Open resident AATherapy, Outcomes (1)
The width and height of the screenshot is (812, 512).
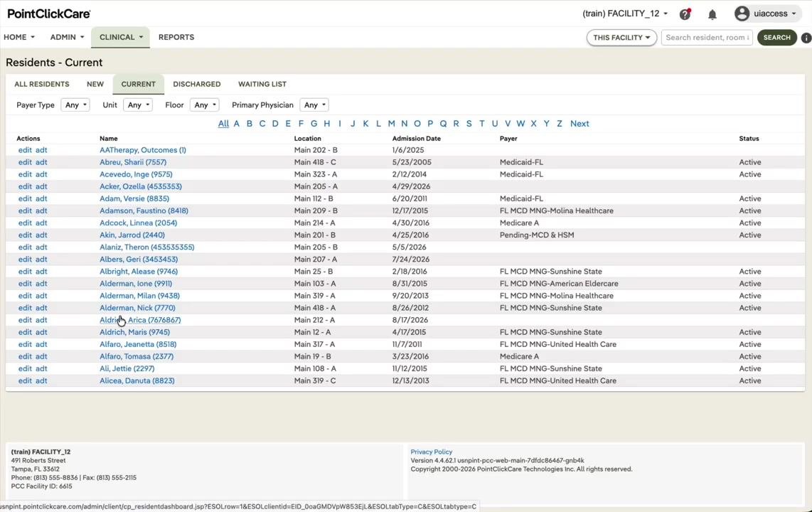pos(143,150)
